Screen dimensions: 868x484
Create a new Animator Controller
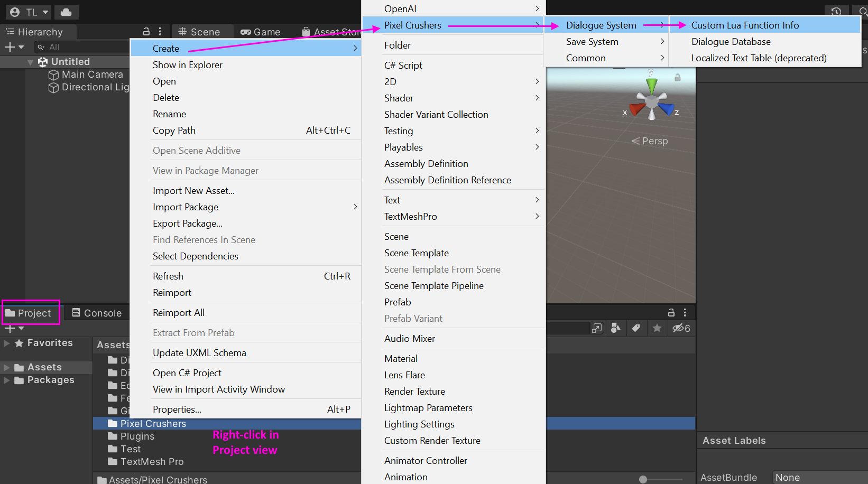point(453,460)
